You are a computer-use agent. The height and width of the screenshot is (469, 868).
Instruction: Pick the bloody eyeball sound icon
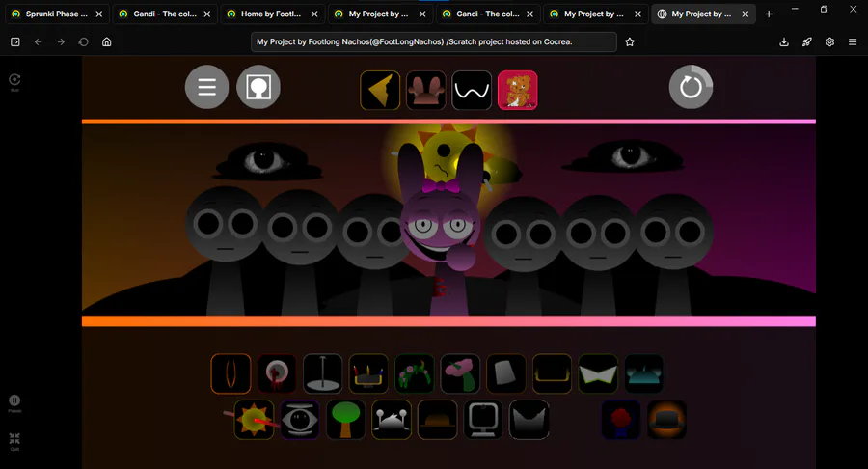coord(277,373)
